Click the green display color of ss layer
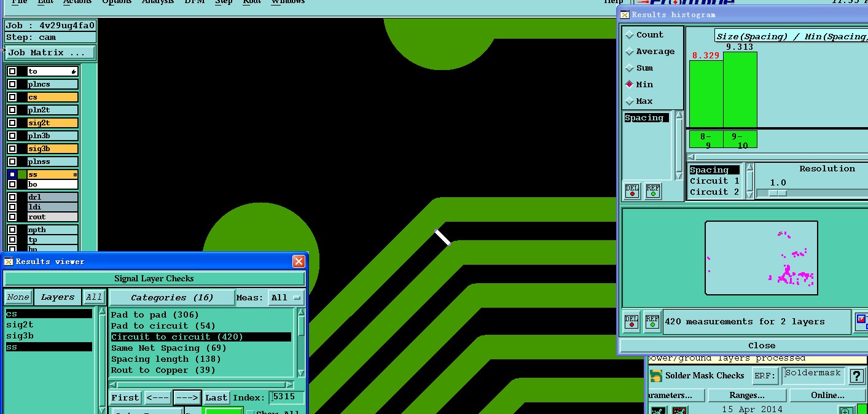Viewport: 868px width, 414px height. (23, 174)
